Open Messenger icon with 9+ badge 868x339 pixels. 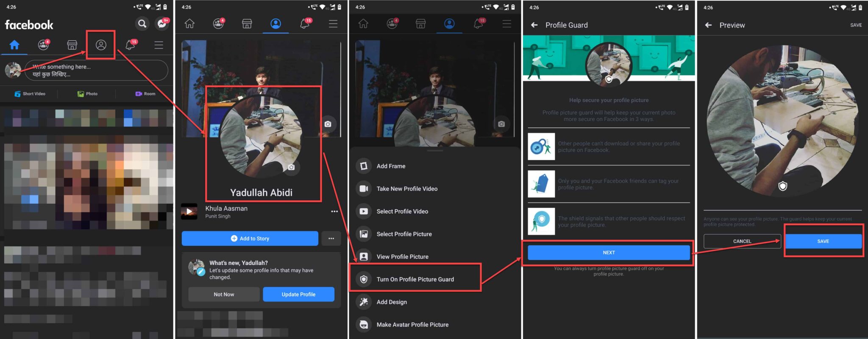click(162, 24)
